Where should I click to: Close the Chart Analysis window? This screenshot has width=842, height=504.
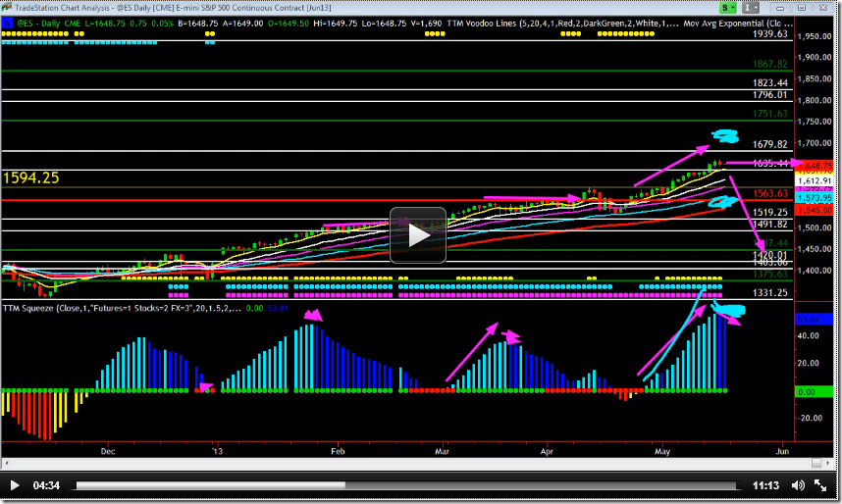click(x=823, y=8)
